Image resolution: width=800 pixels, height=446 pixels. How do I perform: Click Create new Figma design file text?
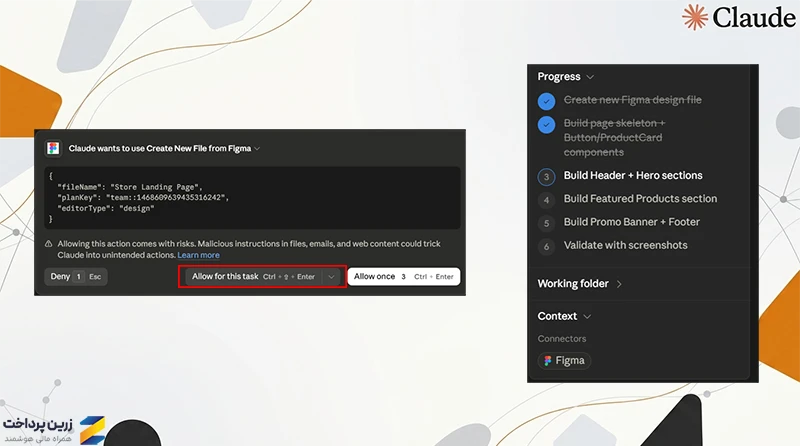click(x=633, y=100)
